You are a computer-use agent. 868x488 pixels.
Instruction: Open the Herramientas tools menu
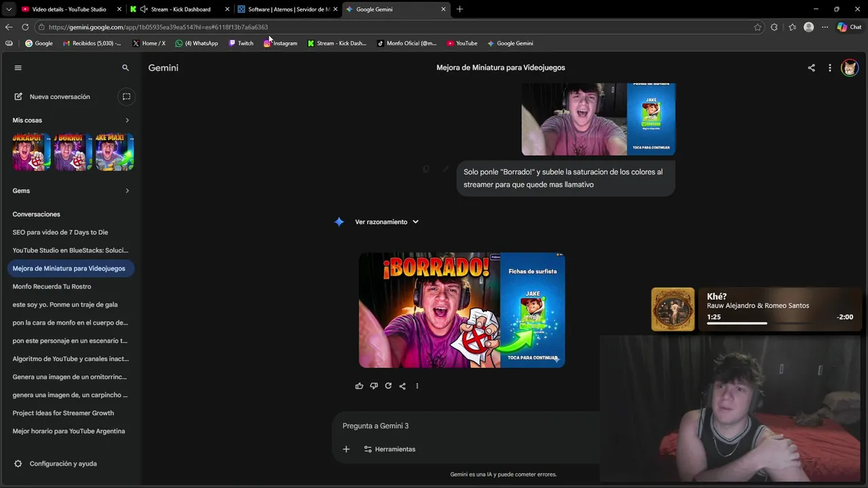(x=389, y=449)
